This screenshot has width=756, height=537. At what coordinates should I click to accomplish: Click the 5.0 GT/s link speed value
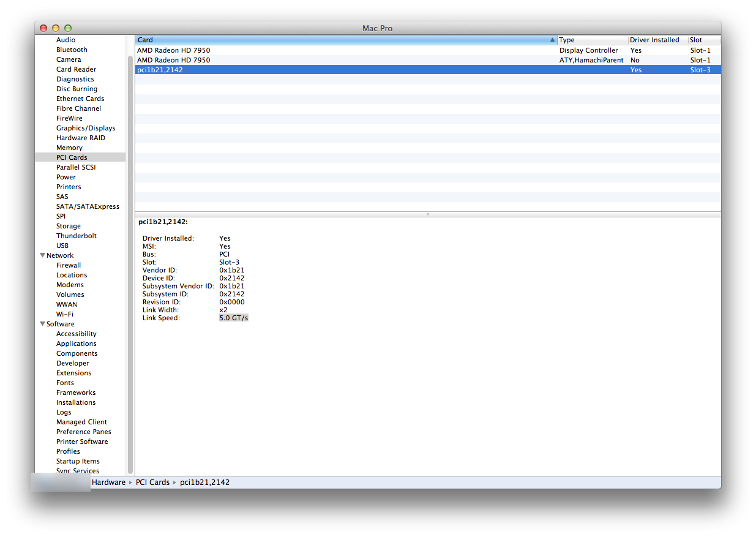coord(234,318)
